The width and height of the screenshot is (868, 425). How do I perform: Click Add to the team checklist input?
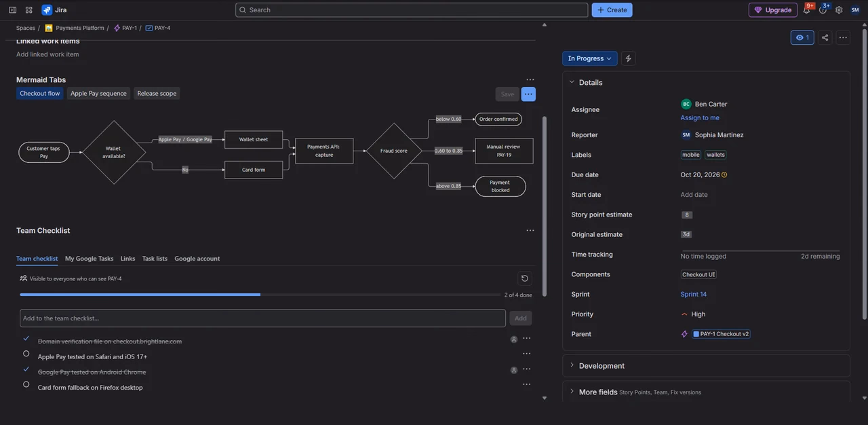point(262,318)
